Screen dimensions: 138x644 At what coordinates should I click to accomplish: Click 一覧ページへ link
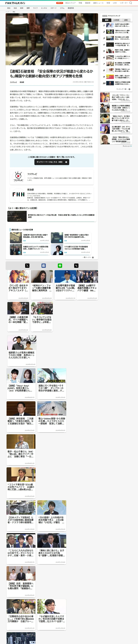click(x=87, y=257)
